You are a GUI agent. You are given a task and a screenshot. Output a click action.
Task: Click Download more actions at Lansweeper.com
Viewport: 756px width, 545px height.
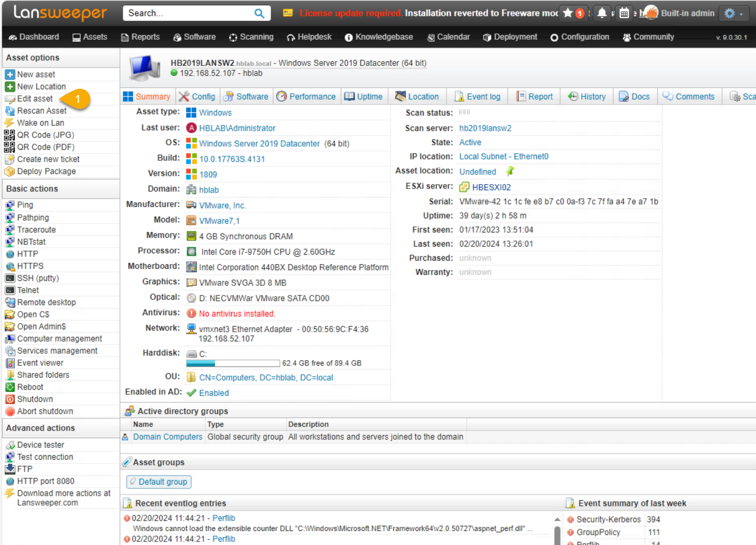click(x=64, y=498)
